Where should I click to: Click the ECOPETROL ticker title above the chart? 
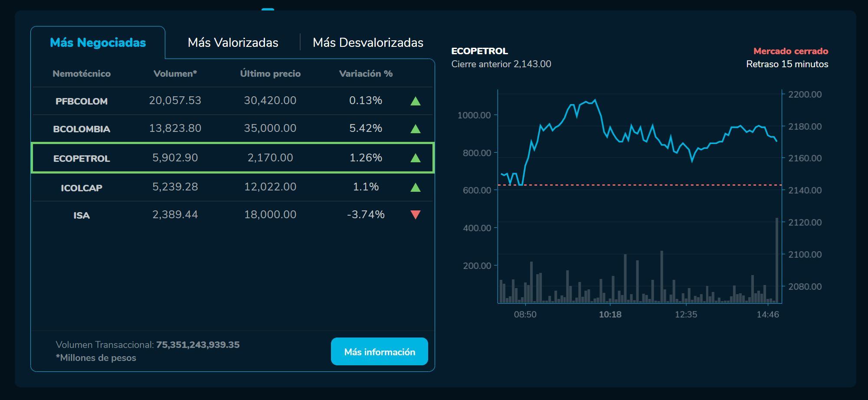pyautogui.click(x=479, y=51)
